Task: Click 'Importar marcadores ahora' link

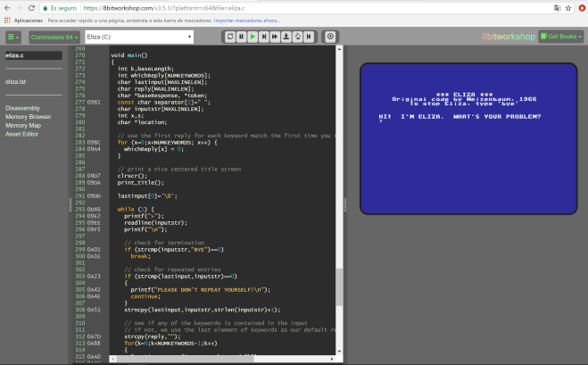Action: (246, 21)
